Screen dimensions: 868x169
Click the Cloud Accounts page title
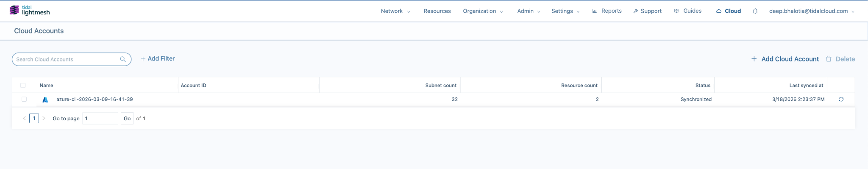(x=39, y=30)
